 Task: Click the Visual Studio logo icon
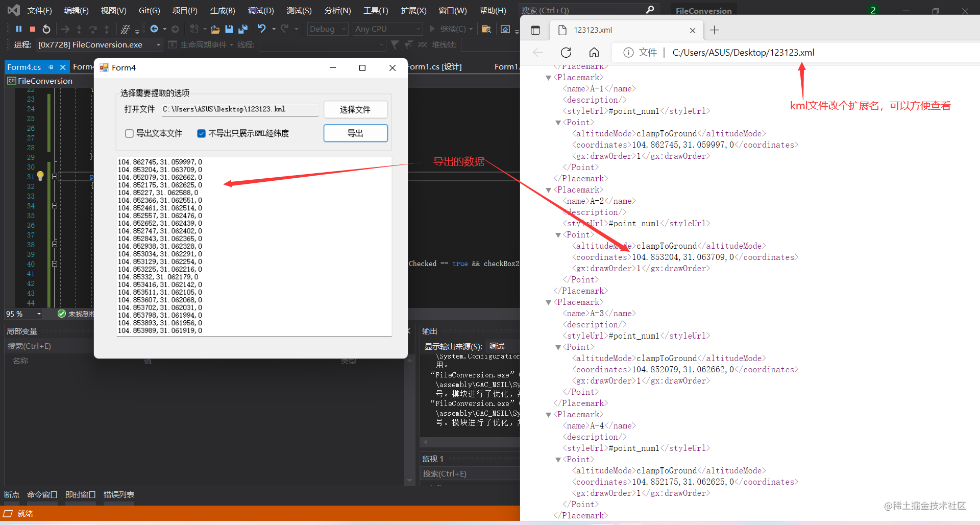point(14,10)
